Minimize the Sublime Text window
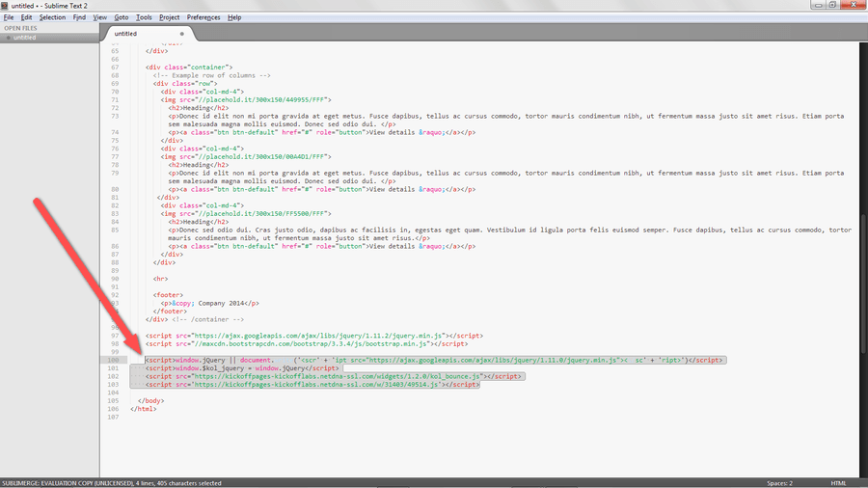The width and height of the screenshot is (868, 488). pyautogui.click(x=818, y=5)
